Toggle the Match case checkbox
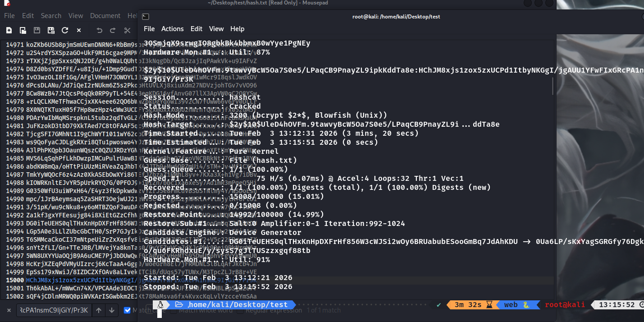Screen dimensions: 644x322 tap(127, 310)
